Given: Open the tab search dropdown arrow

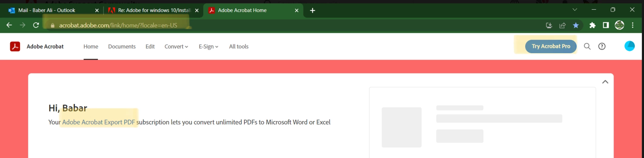Looking at the screenshot, I should [x=575, y=10].
